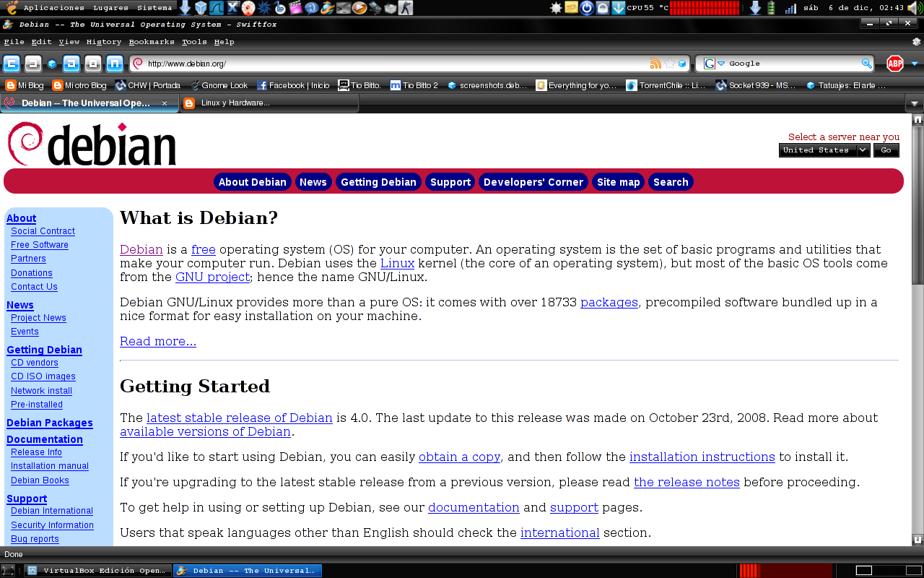Image resolution: width=924 pixels, height=578 pixels.
Task: Click the Read more... link
Action: [157, 340]
